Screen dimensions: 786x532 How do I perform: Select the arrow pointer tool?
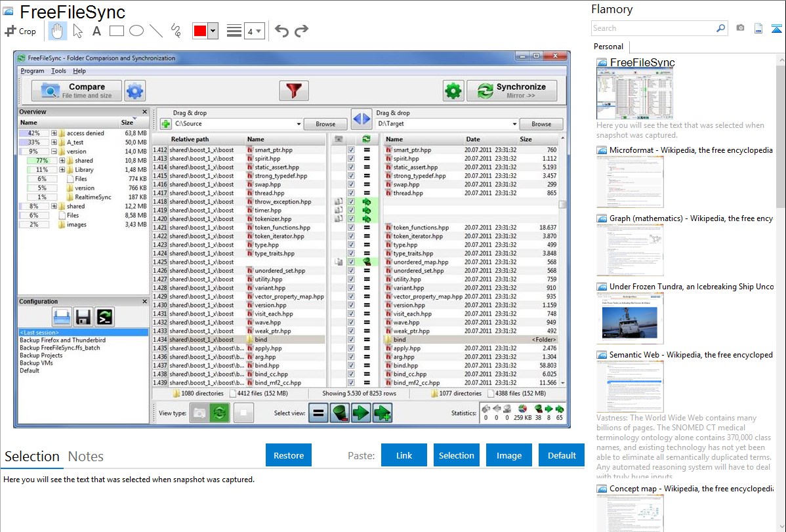[77, 31]
